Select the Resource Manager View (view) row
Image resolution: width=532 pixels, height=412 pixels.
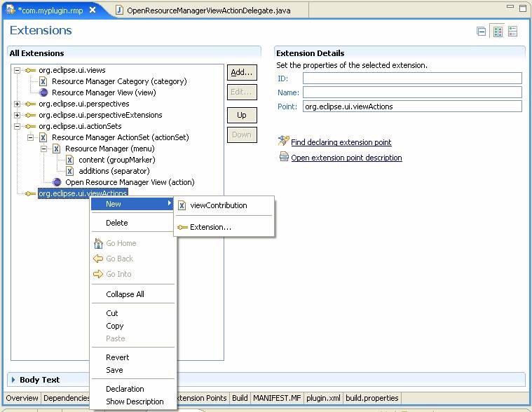[104, 92]
